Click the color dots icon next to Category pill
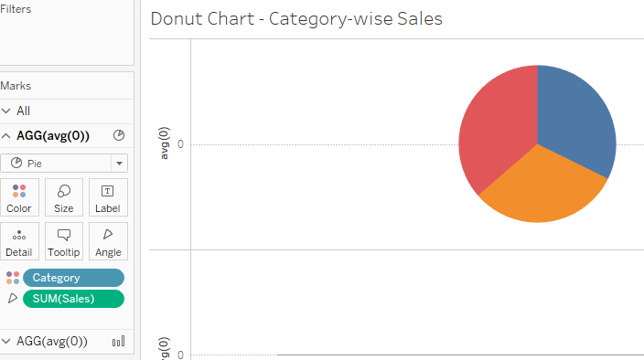 13,278
